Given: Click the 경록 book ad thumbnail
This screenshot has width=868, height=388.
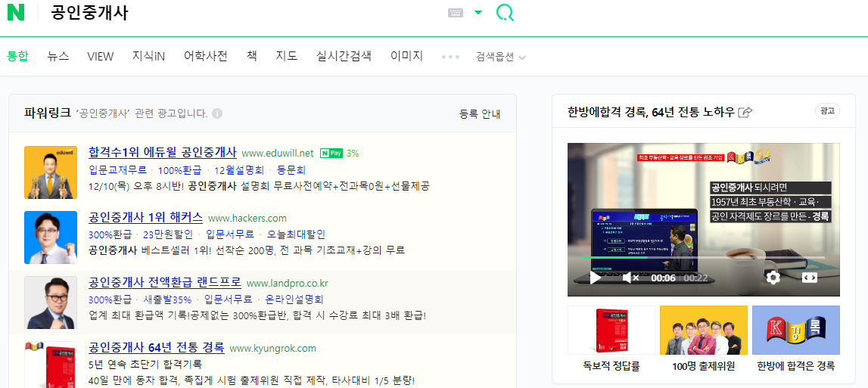Looking at the screenshot, I should point(51,365).
